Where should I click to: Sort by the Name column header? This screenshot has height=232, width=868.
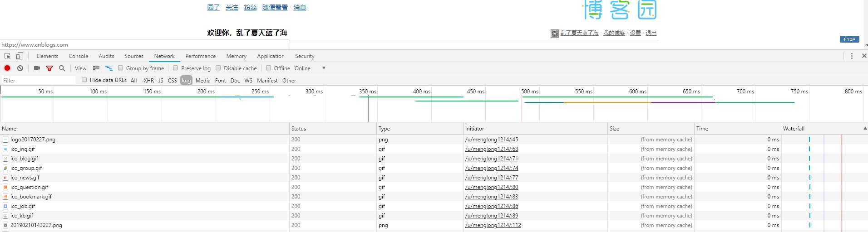(x=144, y=129)
